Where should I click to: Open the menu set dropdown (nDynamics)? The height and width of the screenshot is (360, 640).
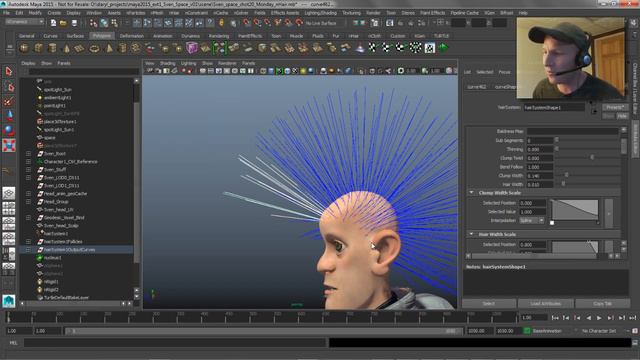24,22
